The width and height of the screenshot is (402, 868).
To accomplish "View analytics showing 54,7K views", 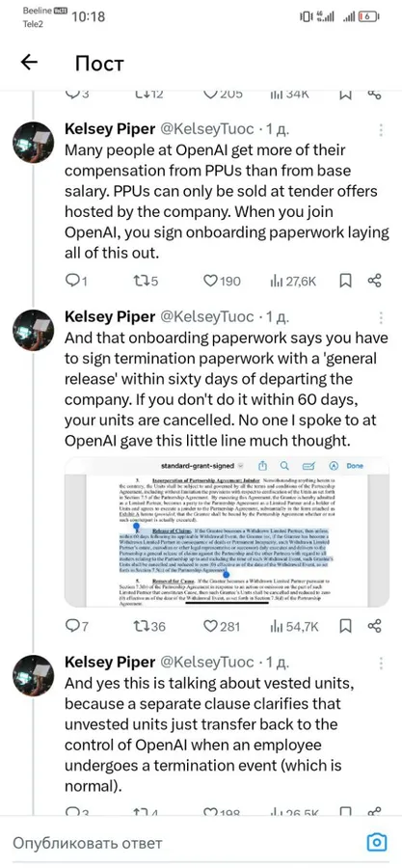I will [294, 626].
